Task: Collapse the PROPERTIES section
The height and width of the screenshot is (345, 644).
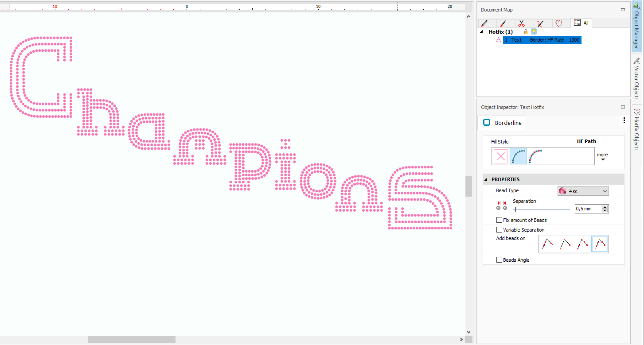Action: (x=486, y=179)
